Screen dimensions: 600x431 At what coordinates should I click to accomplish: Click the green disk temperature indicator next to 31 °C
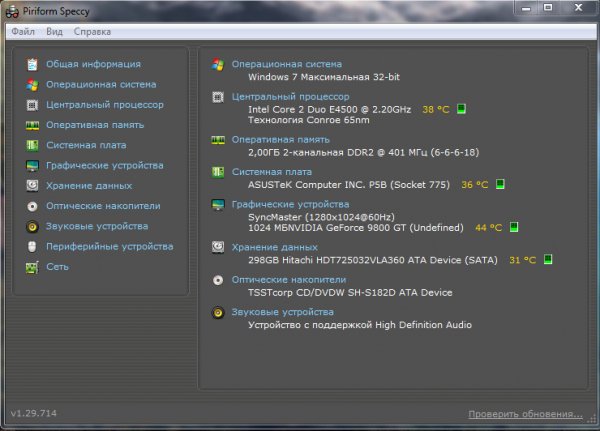tap(548, 260)
